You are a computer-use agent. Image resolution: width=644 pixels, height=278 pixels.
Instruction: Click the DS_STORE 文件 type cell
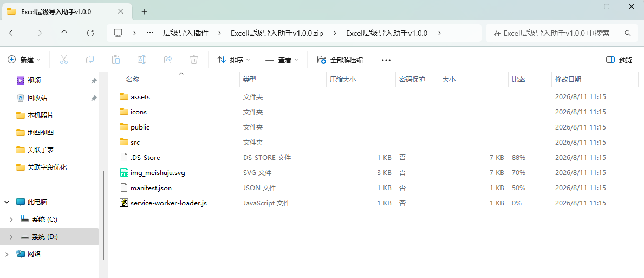point(267,157)
